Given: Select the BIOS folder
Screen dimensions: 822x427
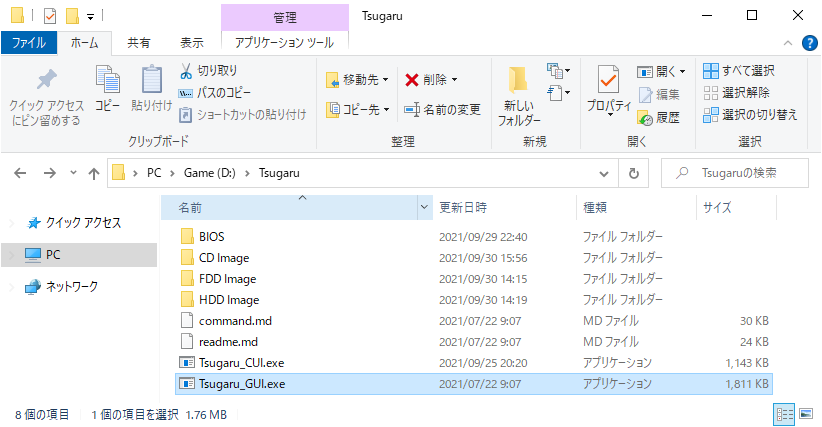Looking at the screenshot, I should click(x=473, y=237).
